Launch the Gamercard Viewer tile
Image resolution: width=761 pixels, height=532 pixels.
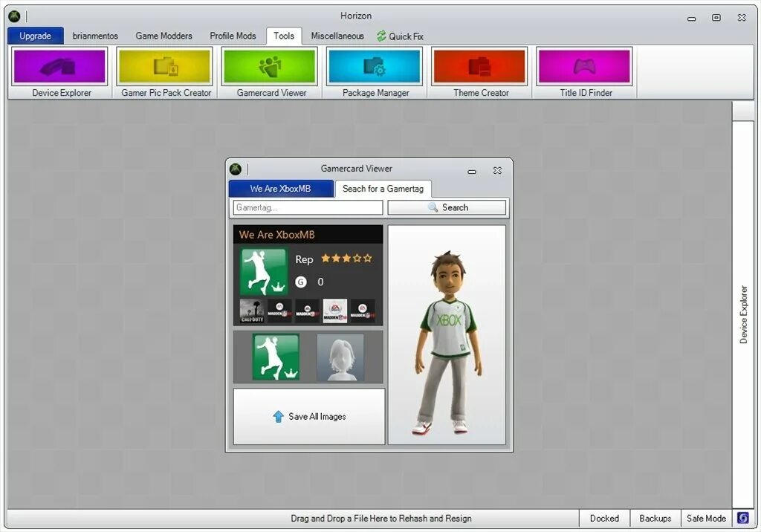click(x=270, y=73)
